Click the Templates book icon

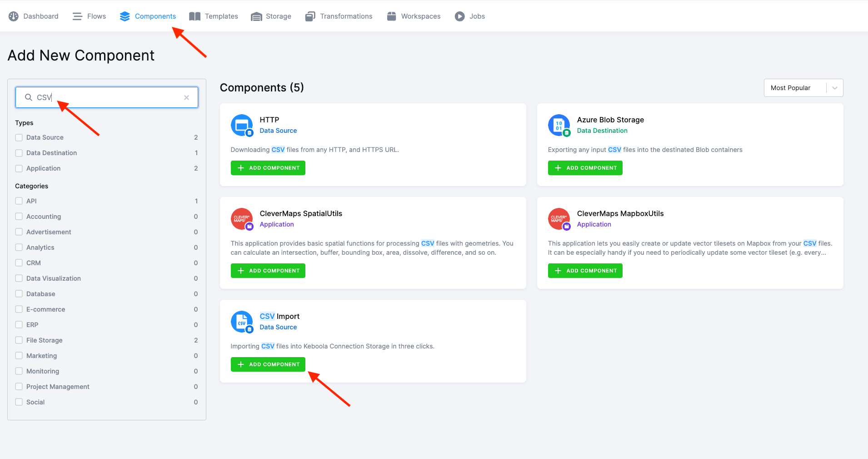(195, 16)
